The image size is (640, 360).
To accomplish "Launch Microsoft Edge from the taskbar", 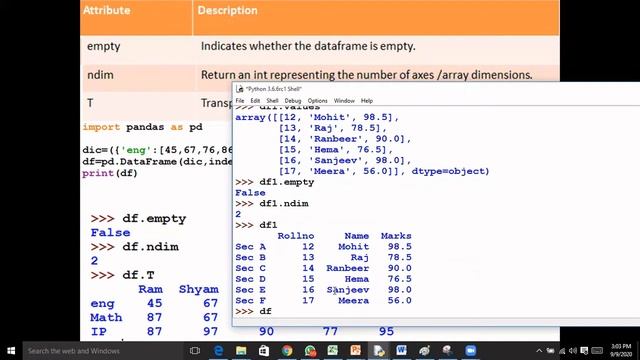I will click(219, 351).
